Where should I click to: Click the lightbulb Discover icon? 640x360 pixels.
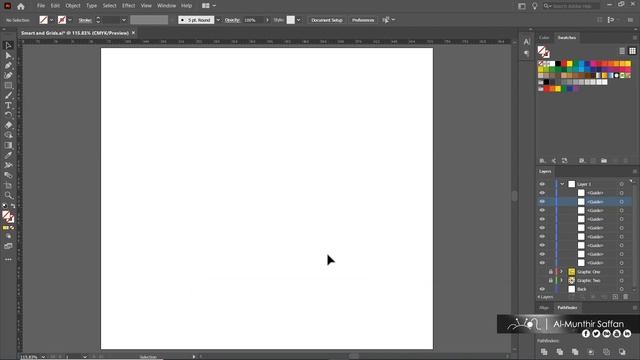(534, 6)
